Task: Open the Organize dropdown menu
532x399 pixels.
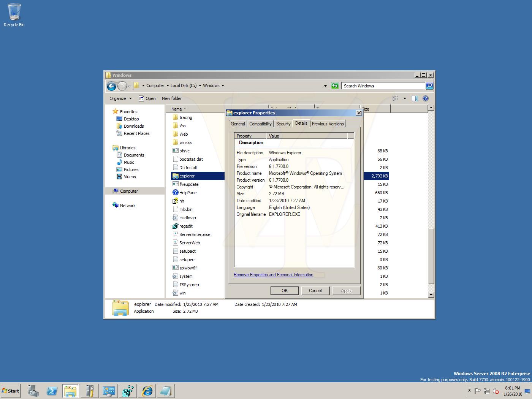Action: (x=120, y=98)
